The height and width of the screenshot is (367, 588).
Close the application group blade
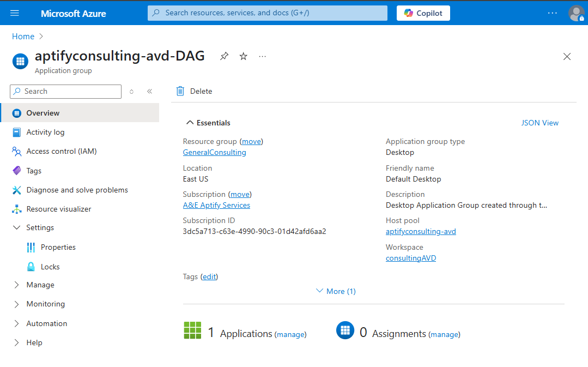click(567, 56)
